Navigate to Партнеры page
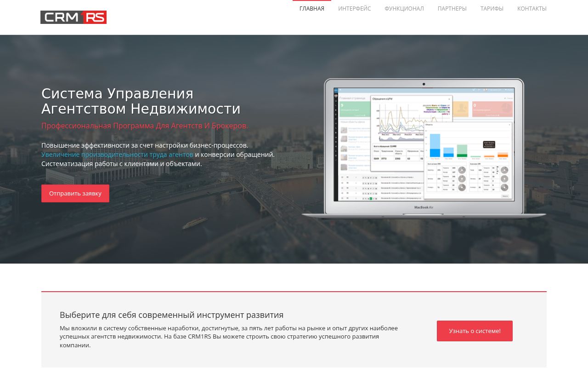The height and width of the screenshot is (368, 588). pyautogui.click(x=452, y=9)
